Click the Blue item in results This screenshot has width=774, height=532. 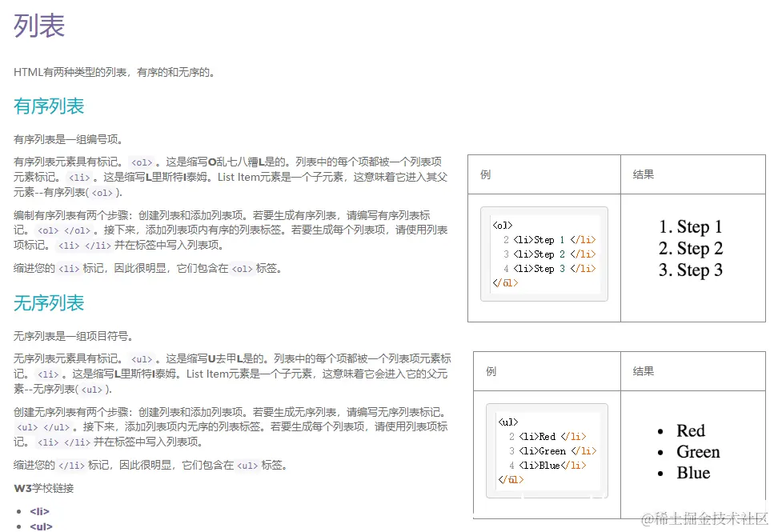coord(691,473)
